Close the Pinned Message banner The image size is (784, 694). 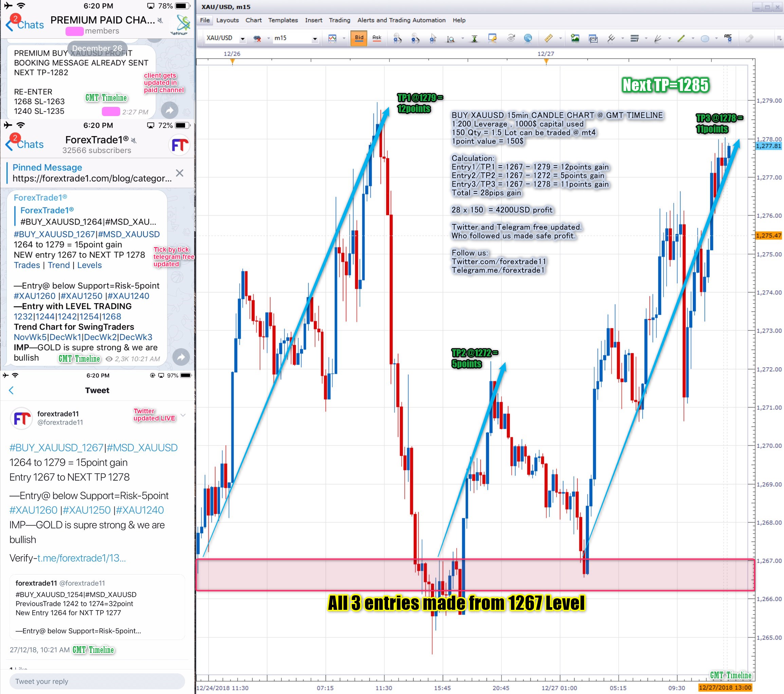coord(180,173)
